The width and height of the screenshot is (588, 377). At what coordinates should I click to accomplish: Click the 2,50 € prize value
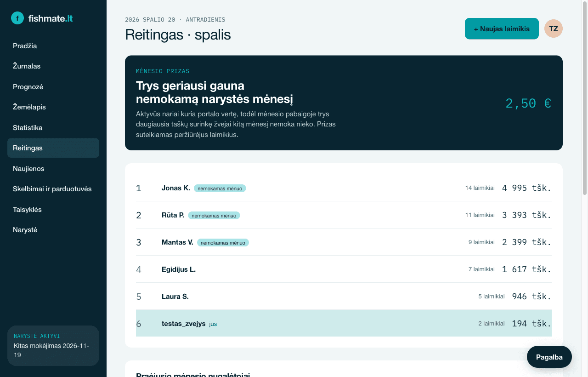528,103
